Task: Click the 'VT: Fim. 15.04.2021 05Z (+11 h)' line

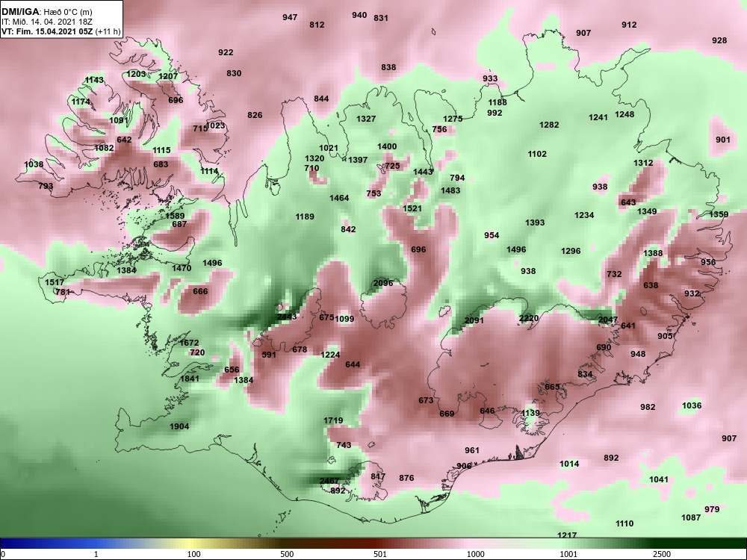Action: [x=61, y=31]
